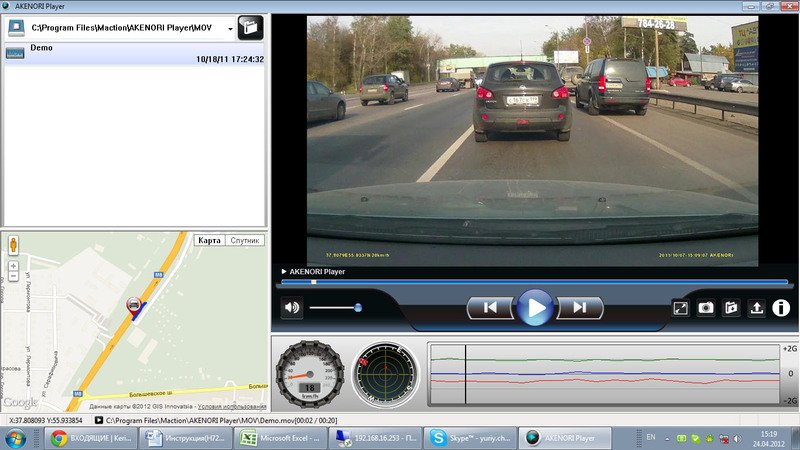This screenshot has width=800, height=450.
Task: Switch to the Word Инструкция taskbar window
Action: click(185, 438)
